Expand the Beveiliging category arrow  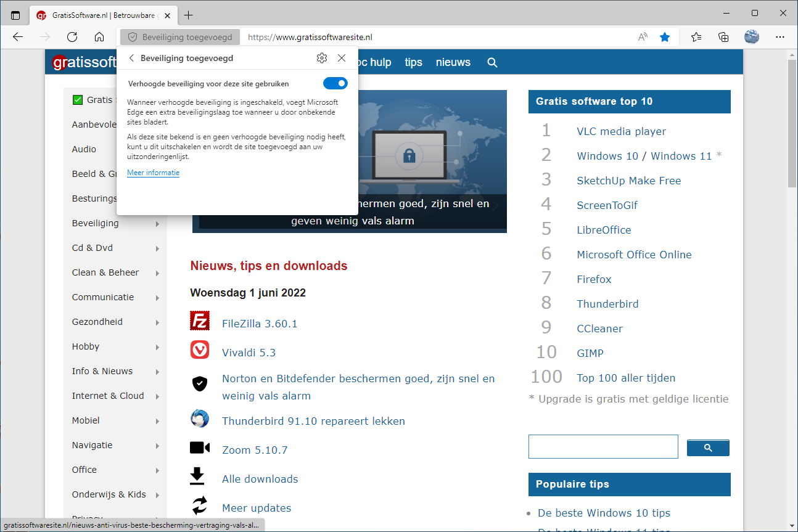tap(157, 224)
